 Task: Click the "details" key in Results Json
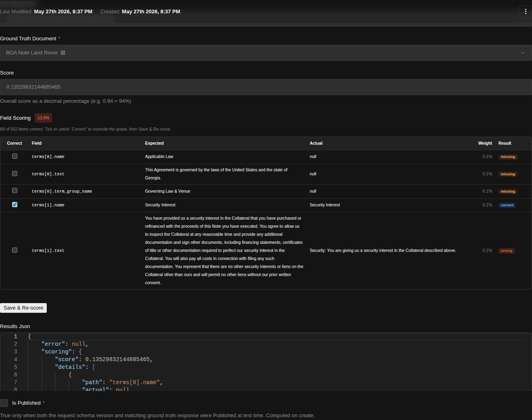pyautogui.click(x=70, y=367)
